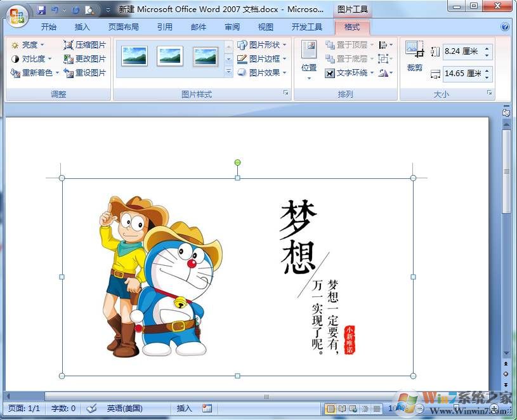Toggle the ruler button above vertical scrollbar
The height and width of the screenshot is (420, 517).
click(x=506, y=112)
